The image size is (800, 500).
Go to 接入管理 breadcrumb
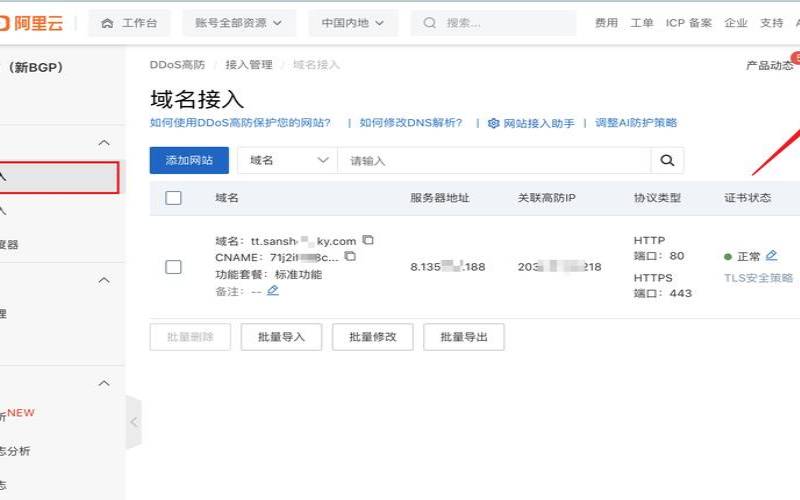coord(249,65)
